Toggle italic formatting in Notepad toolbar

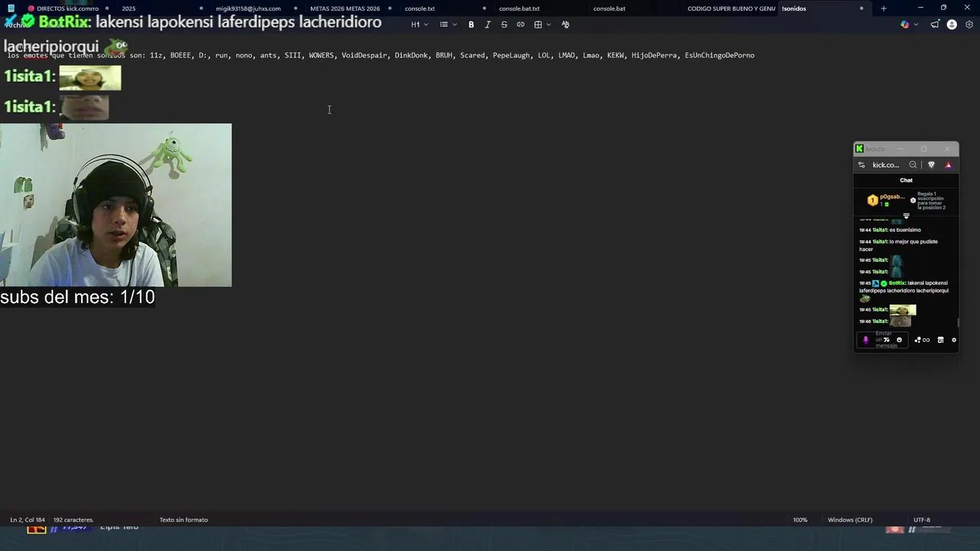(488, 24)
